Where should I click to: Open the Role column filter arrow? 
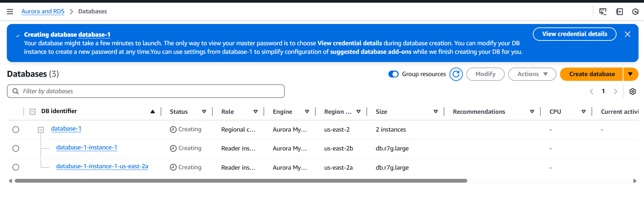point(256,112)
